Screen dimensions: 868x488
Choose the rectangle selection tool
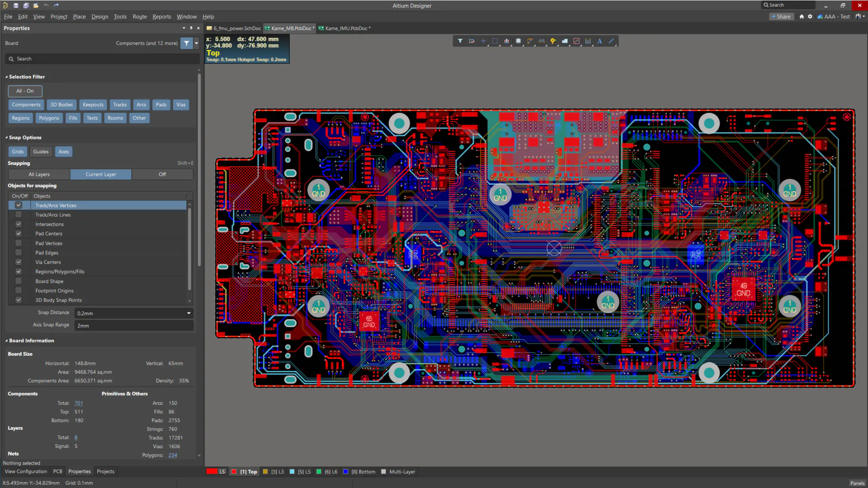click(495, 41)
